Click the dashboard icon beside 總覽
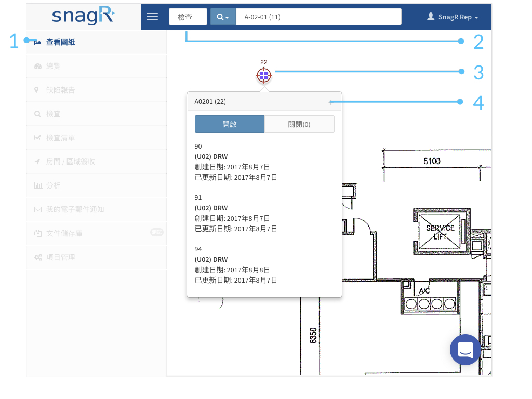This screenshot has width=532, height=399. 38,66
